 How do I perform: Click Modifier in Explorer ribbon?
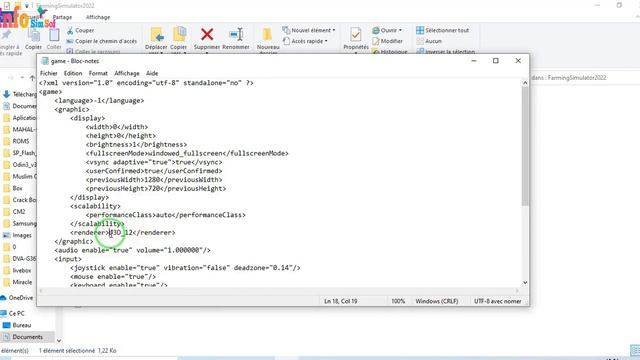(x=388, y=41)
